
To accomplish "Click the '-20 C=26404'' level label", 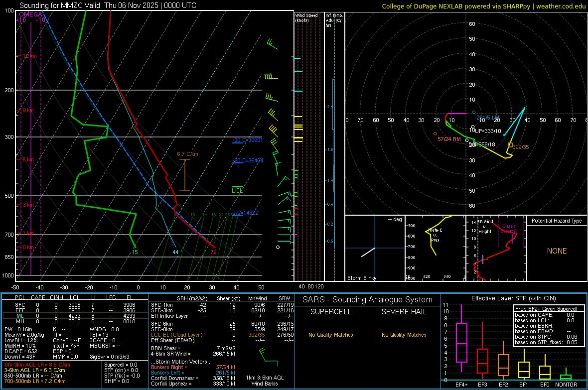I will [x=248, y=160].
